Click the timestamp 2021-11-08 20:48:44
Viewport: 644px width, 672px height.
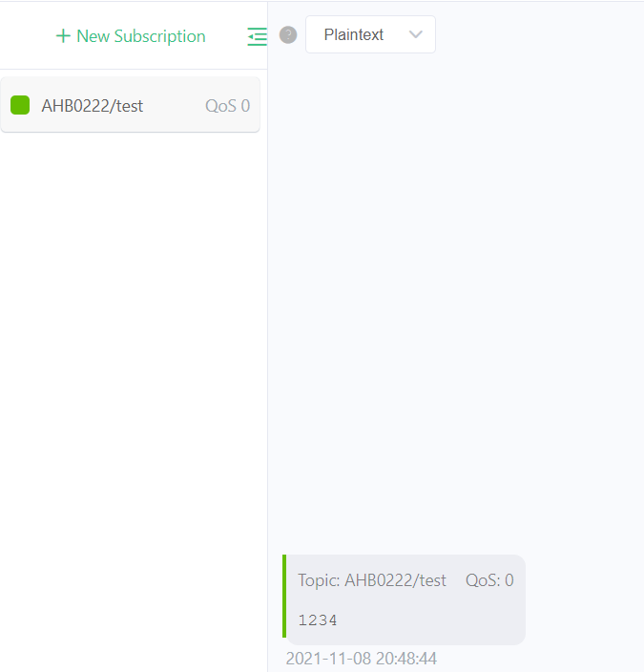tap(362, 659)
